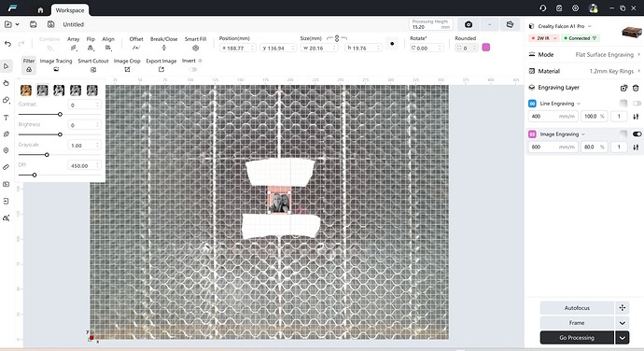Viewport: 644px width, 351px height.
Task: Select the hand pan tool
Action: coord(7,83)
